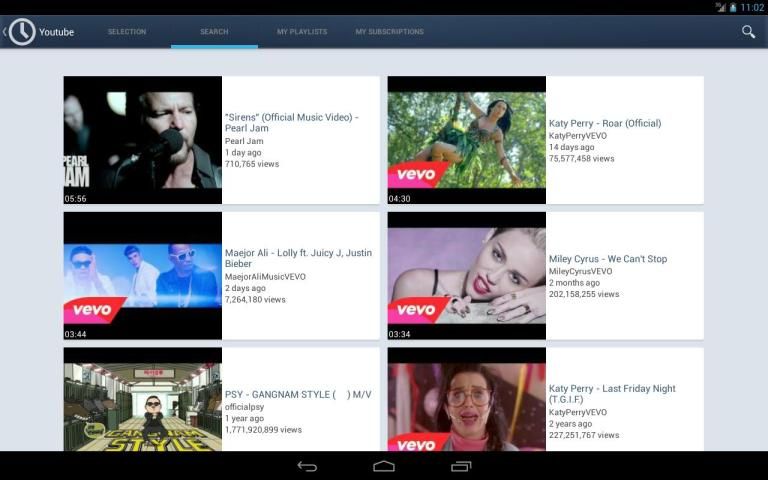Tap the battery icon in status bar
This screenshot has width=768, height=480.
[732, 7]
